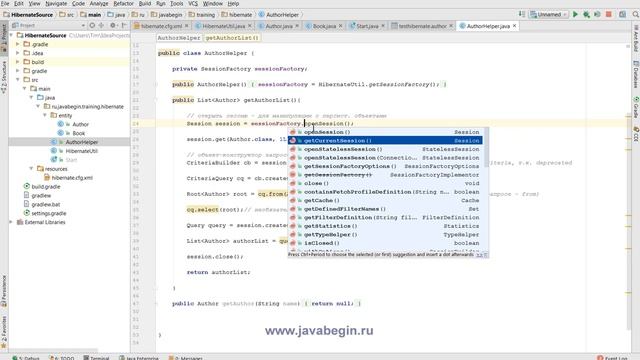Collapse the entity package node
Screen dimensions: 640x360
[x=45, y=115]
